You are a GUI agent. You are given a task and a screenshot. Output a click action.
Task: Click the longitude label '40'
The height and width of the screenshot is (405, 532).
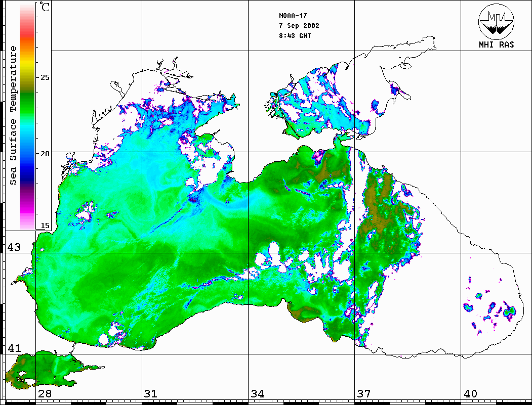(x=470, y=394)
